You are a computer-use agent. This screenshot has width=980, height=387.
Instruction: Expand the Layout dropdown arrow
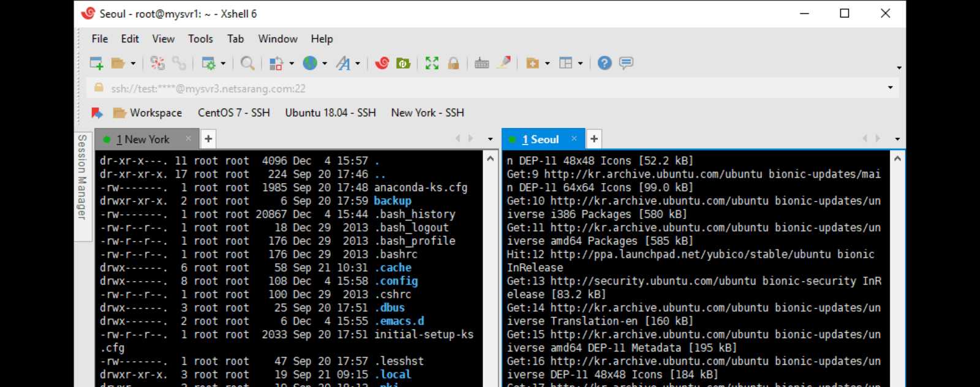point(580,63)
